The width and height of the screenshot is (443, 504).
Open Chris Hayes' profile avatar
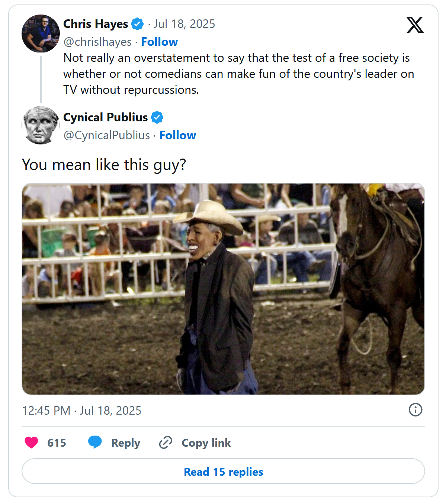pyautogui.click(x=41, y=34)
